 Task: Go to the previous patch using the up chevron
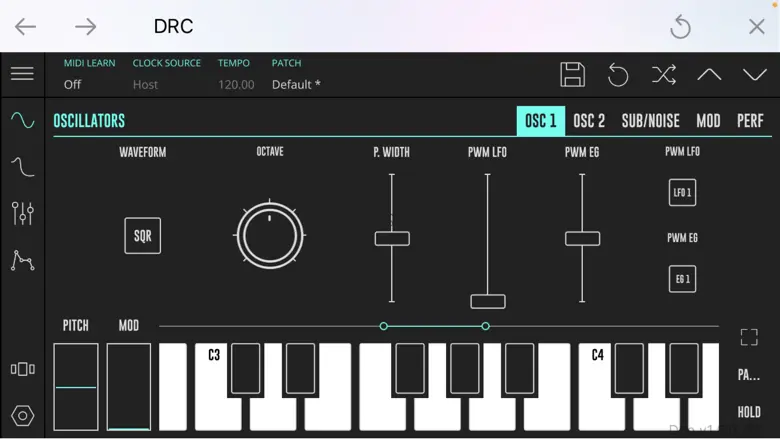(x=709, y=75)
